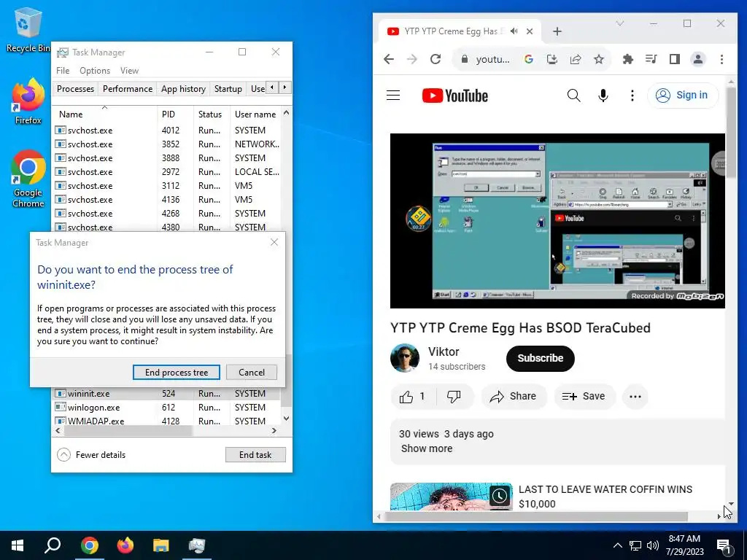Open Task Manager File menu
This screenshot has width=747, height=560.
63,71
